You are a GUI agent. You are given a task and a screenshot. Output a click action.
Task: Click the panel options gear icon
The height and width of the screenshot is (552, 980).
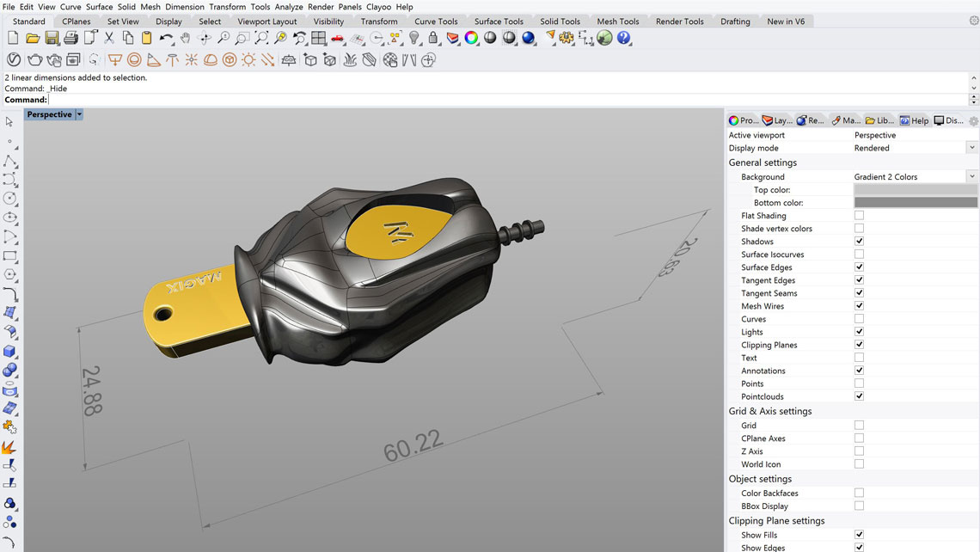[973, 121]
